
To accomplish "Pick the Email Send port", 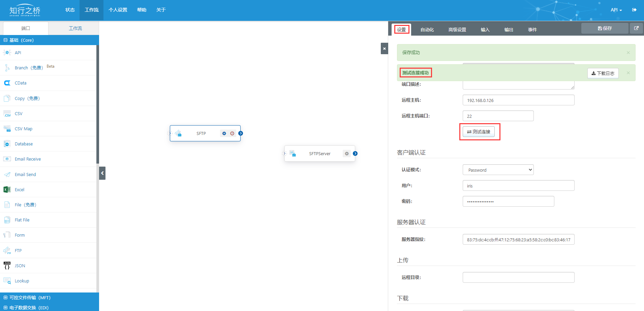I will (25, 174).
